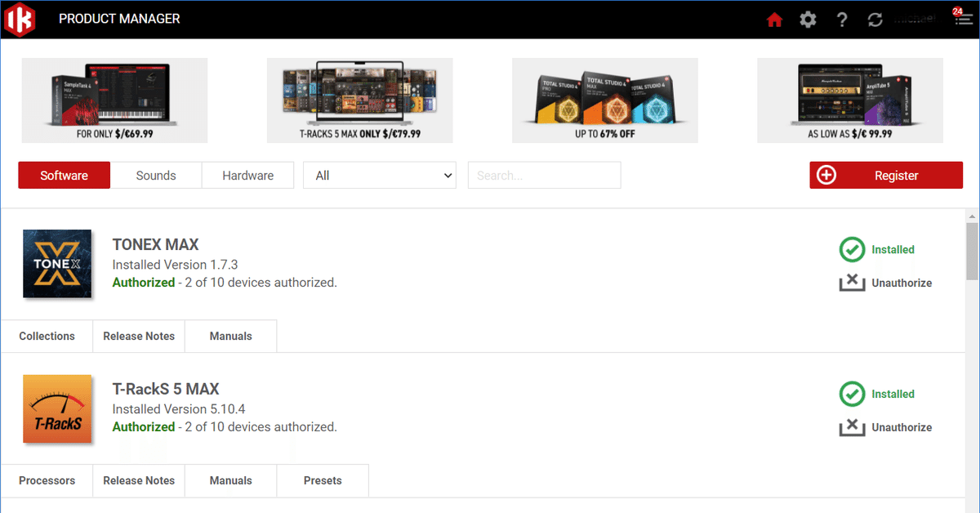Go to the home page icon
980x513 pixels.
(774, 20)
